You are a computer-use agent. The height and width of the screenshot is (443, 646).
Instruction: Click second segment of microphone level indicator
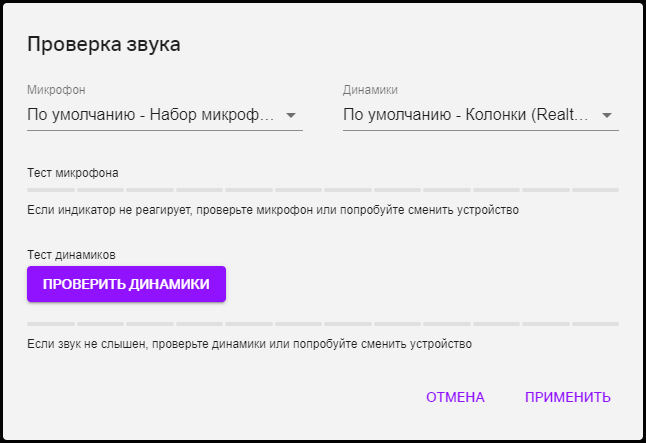click(101, 190)
